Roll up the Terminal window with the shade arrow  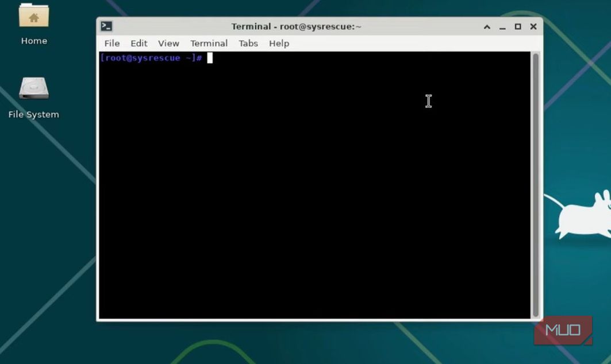pos(487,27)
